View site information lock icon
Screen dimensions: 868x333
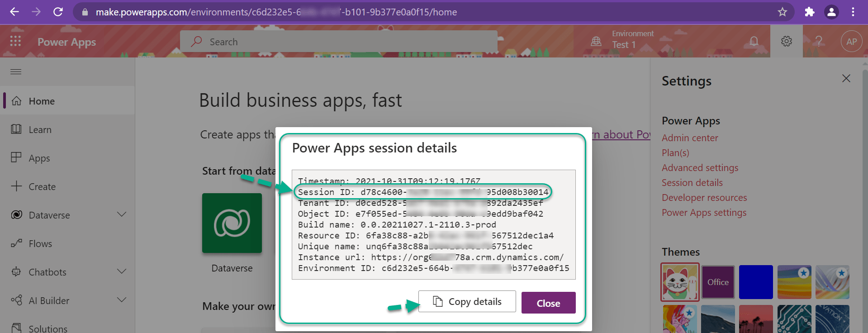pos(85,12)
